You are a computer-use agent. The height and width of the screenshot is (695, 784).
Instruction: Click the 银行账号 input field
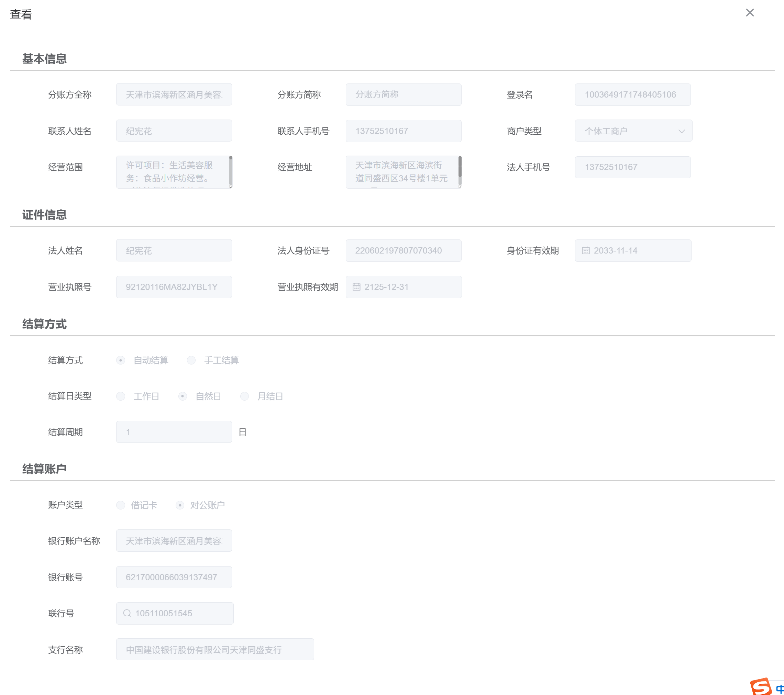pyautogui.click(x=174, y=577)
